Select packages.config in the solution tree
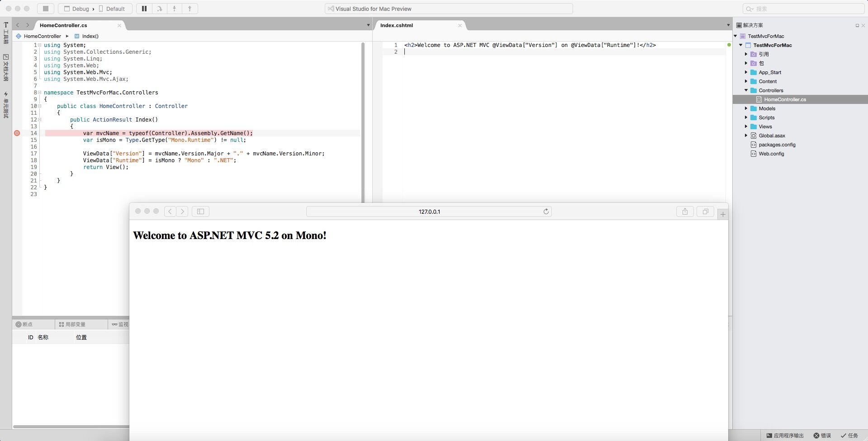Screen dimensions: 868x441 point(777,145)
